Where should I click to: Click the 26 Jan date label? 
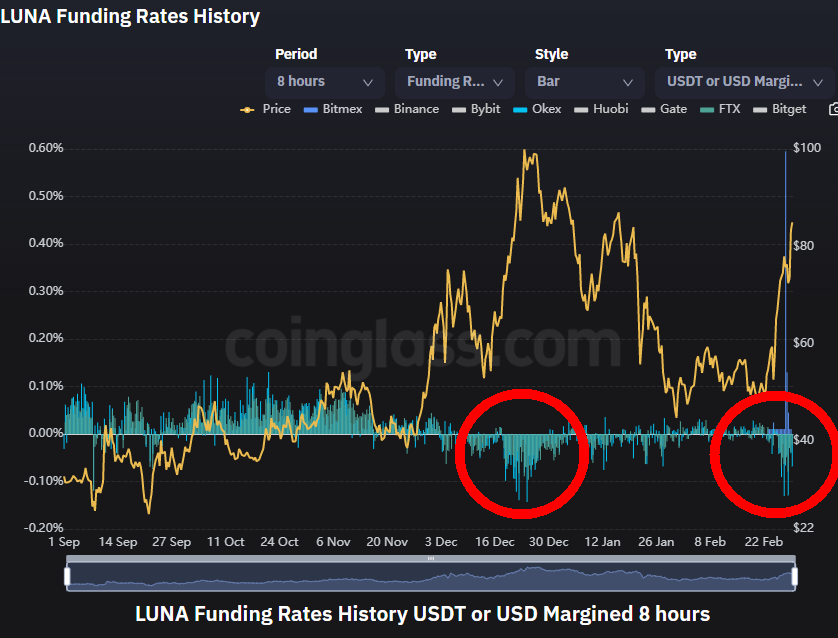point(656,542)
